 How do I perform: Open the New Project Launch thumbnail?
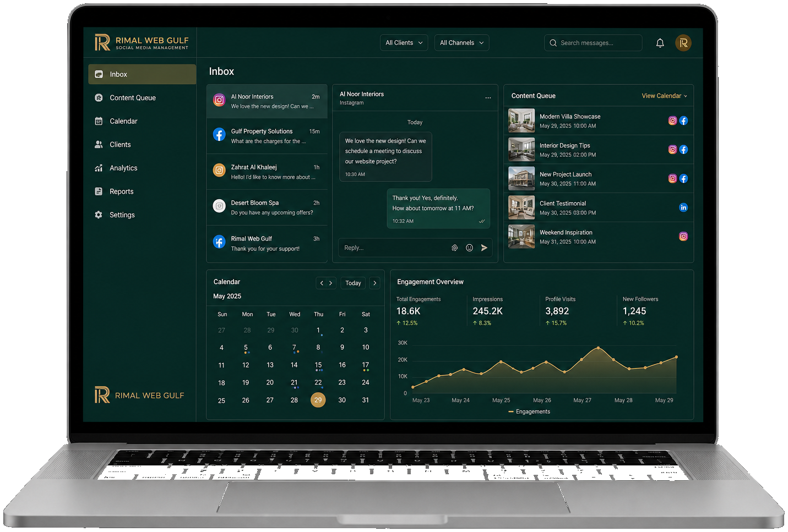coord(521,178)
